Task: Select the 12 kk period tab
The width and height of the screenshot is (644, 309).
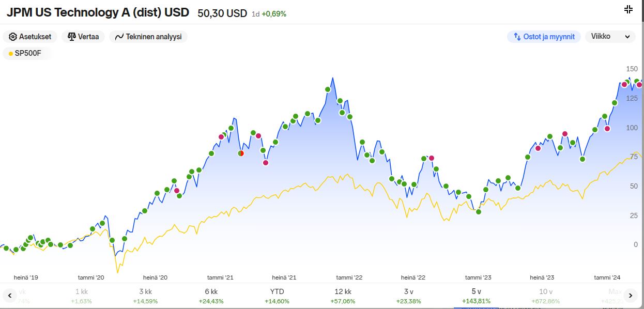Action: (342, 296)
